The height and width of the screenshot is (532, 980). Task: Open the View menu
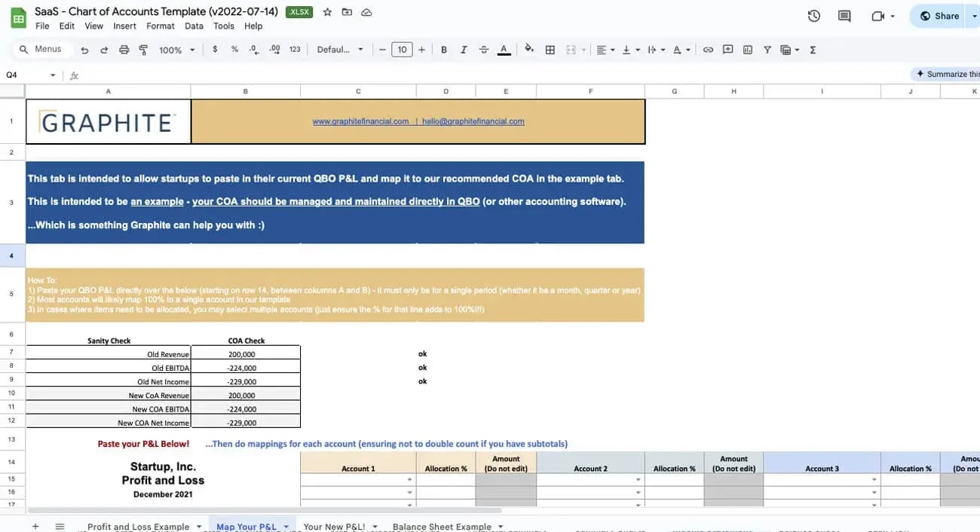94,26
